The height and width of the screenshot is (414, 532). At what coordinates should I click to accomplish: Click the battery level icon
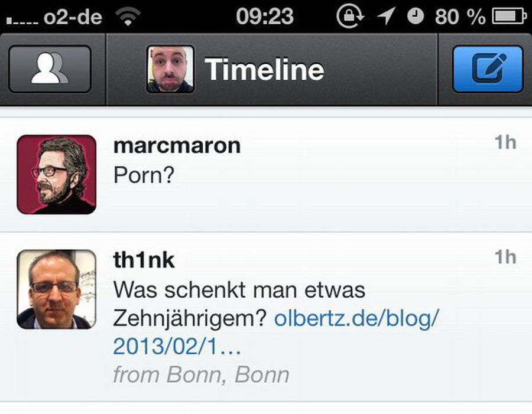[510, 17]
